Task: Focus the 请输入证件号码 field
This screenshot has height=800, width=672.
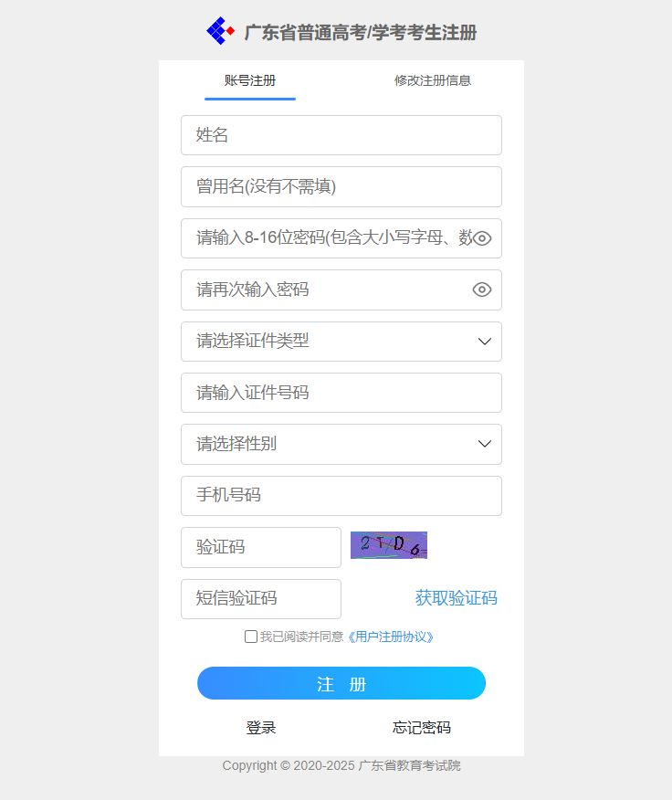Action: tap(341, 393)
